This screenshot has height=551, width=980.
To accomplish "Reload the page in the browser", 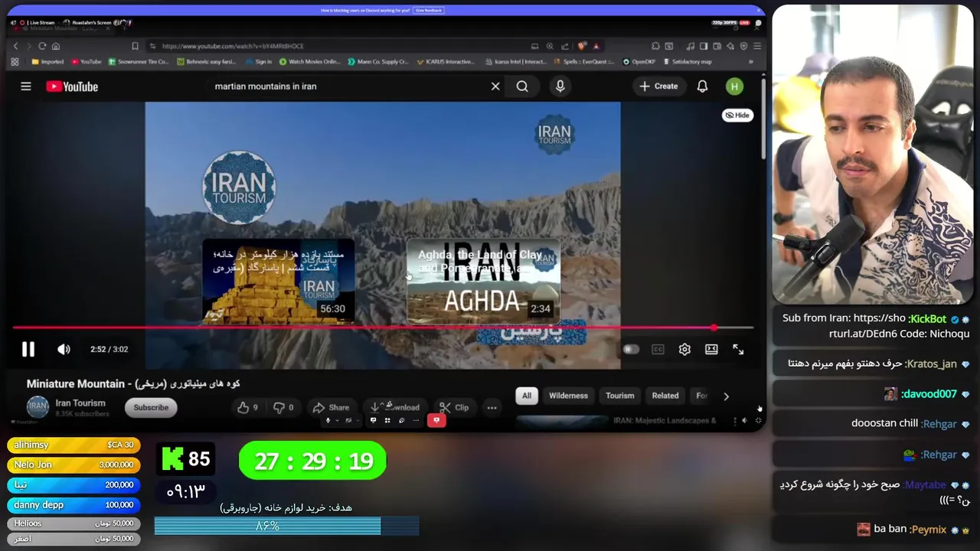I will pyautogui.click(x=42, y=46).
